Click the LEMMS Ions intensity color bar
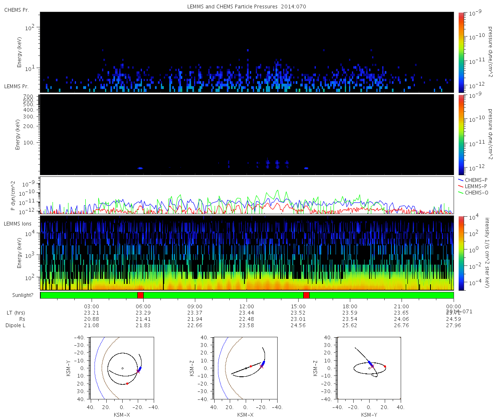504x420 pixels. click(461, 253)
